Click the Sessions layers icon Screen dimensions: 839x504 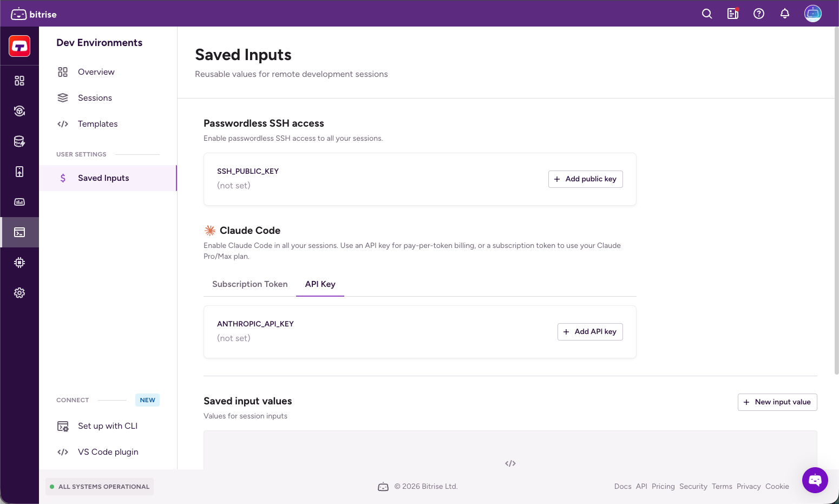coord(63,98)
